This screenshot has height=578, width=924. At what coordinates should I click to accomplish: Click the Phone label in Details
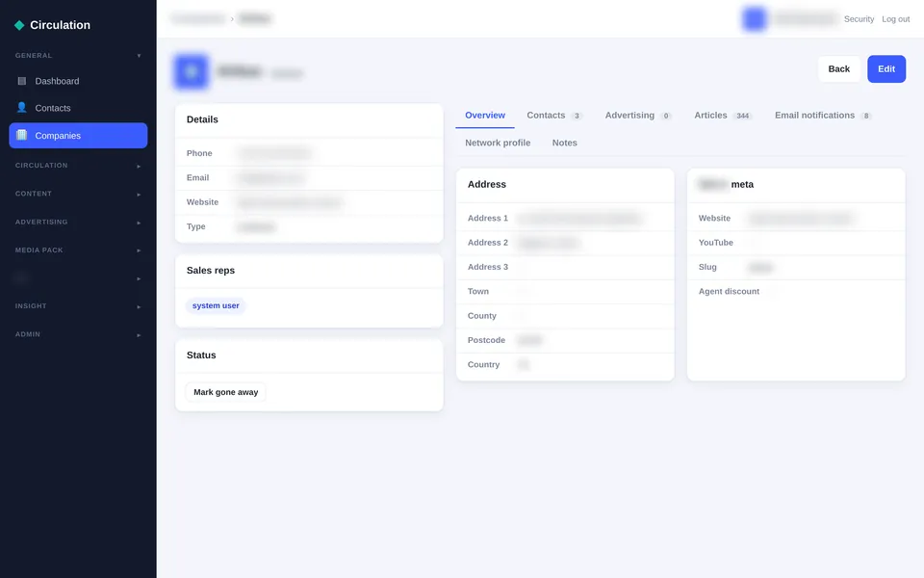[199, 153]
